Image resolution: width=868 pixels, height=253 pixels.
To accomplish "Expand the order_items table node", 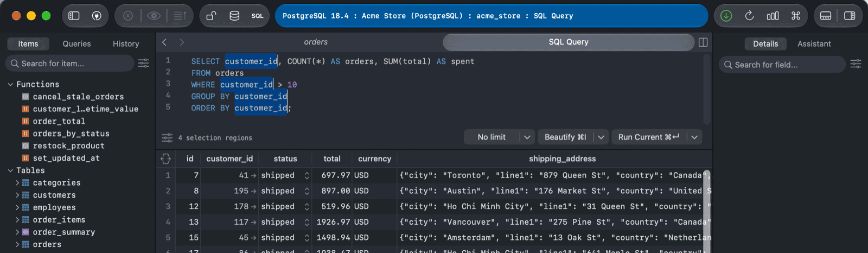I will pyautogui.click(x=17, y=220).
